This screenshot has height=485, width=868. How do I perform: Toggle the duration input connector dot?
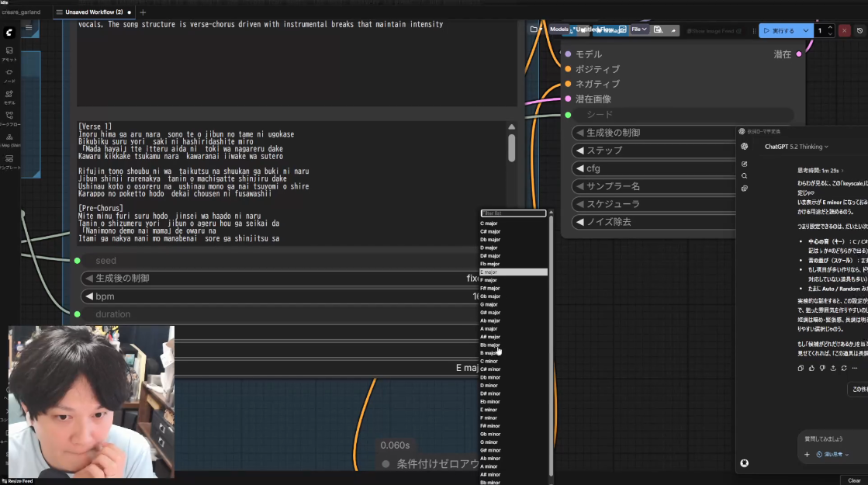pyautogui.click(x=77, y=314)
